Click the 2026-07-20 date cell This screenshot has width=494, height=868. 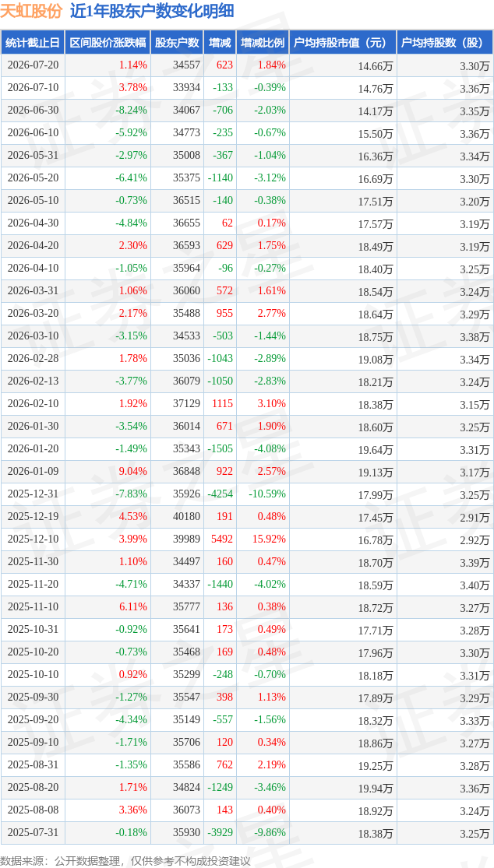click(33, 65)
